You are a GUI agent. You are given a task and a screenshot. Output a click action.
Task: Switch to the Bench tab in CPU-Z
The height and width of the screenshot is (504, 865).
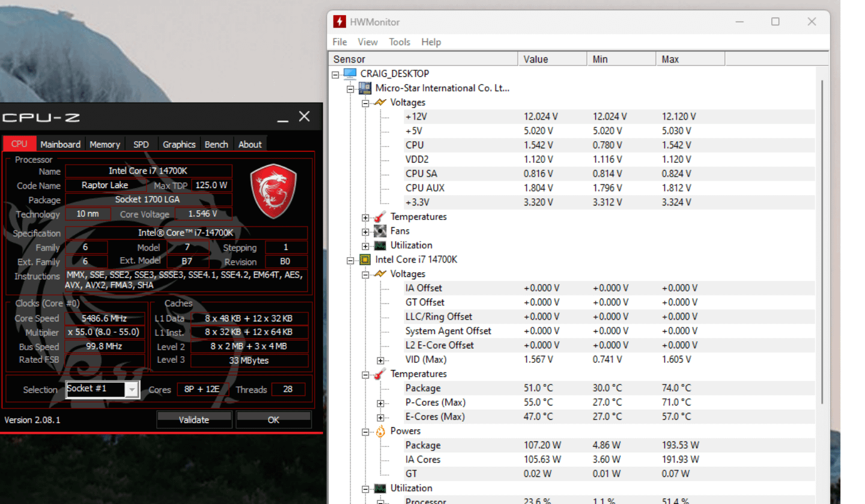216,144
